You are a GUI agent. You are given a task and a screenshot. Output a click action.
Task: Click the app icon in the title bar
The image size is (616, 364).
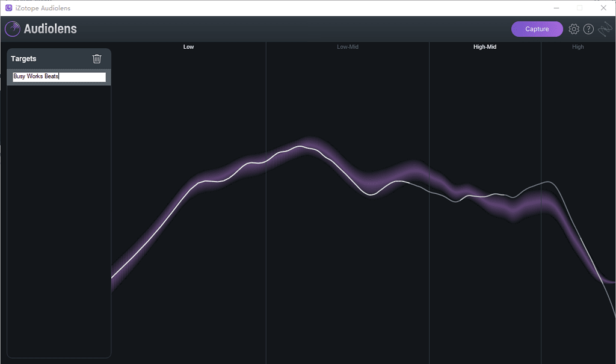click(x=8, y=8)
